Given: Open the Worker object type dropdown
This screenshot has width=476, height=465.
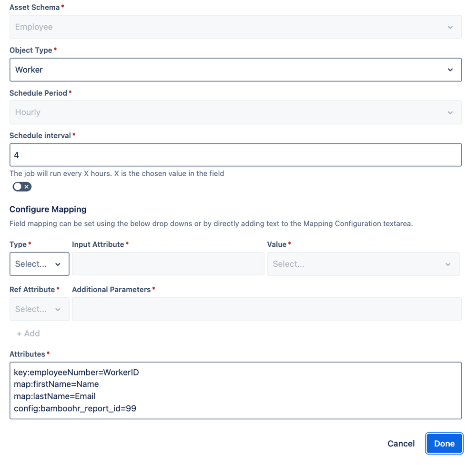Looking at the screenshot, I should coord(235,70).
